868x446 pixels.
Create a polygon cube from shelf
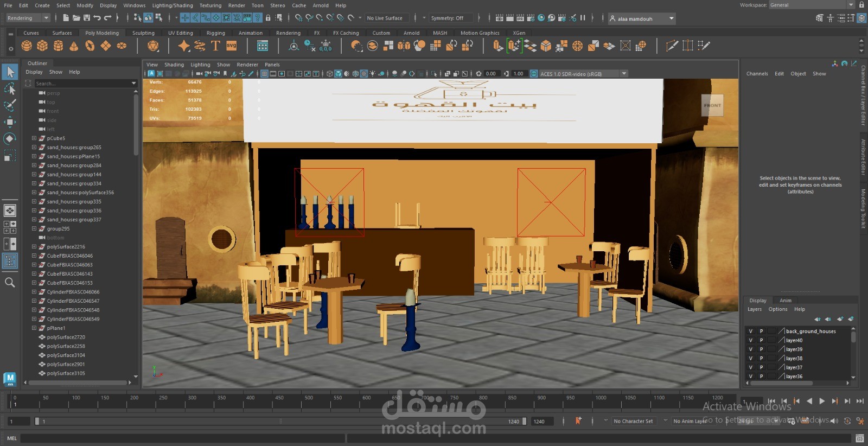point(42,46)
